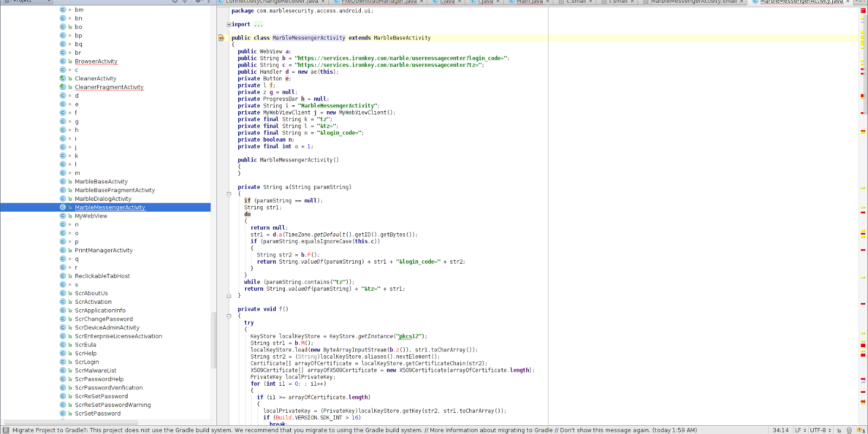Click the read-only lock icon in status bar
The width and height of the screenshot is (868, 434).
[x=839, y=430]
